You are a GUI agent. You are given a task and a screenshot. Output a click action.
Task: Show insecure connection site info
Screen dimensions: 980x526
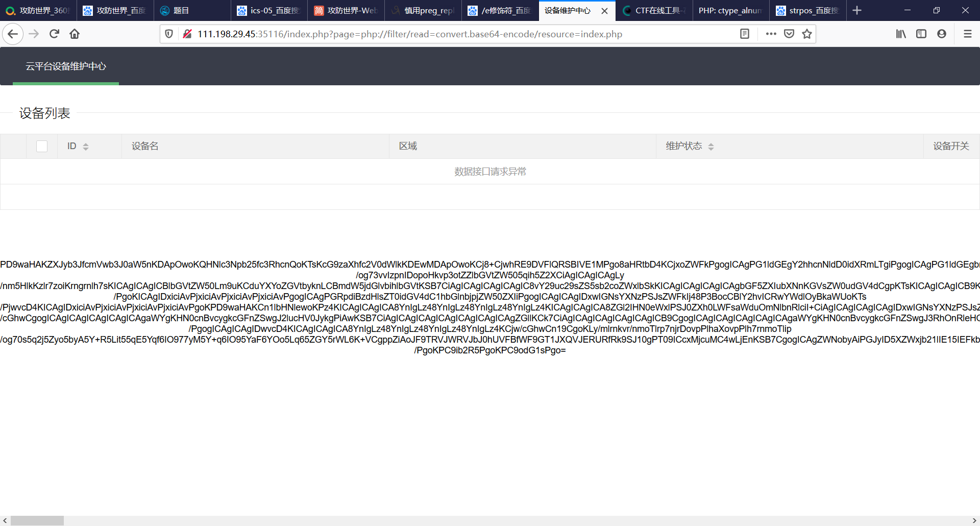pyautogui.click(x=187, y=34)
